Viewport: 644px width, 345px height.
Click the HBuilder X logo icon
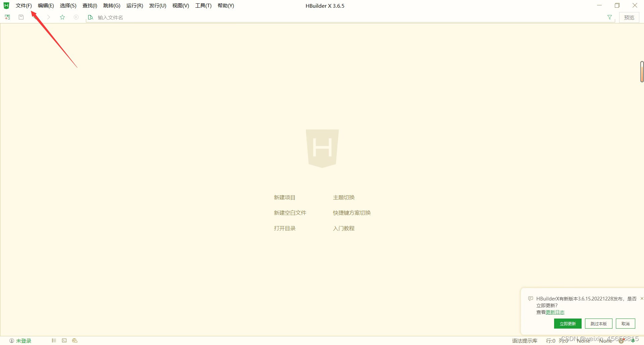click(6, 5)
